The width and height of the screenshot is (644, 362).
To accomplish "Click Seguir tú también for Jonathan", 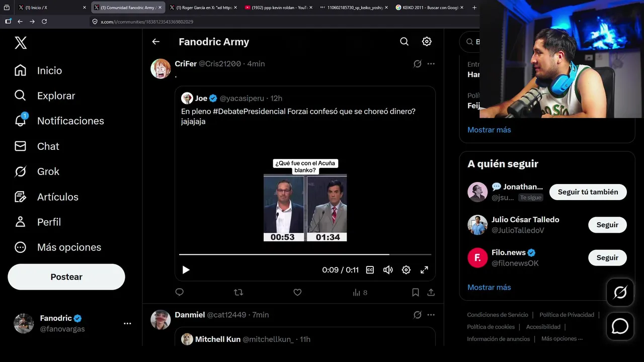I will [x=588, y=192].
